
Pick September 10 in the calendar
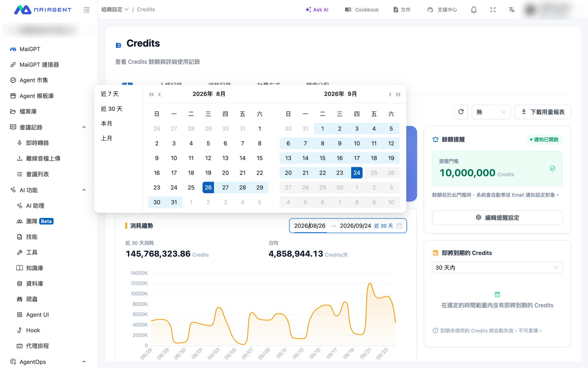point(357,143)
